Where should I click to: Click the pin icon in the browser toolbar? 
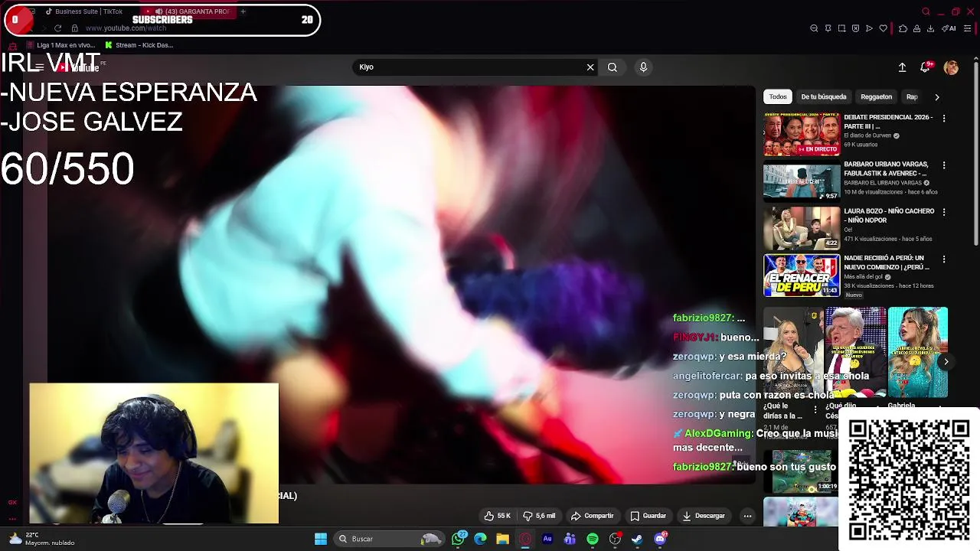click(828, 28)
